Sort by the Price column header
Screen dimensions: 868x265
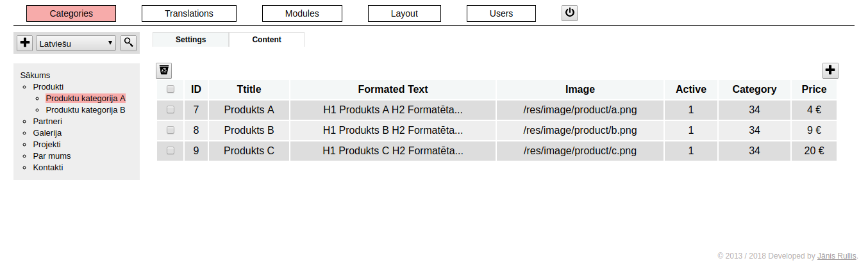[814, 90]
